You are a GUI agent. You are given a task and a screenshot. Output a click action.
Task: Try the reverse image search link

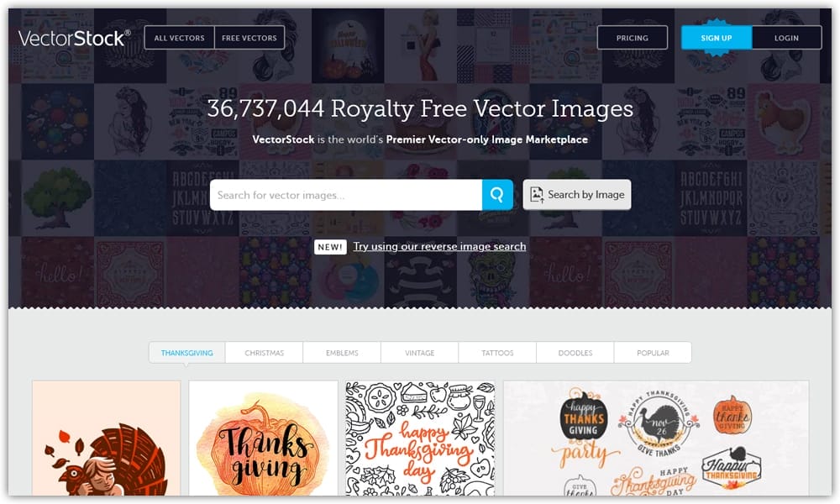(x=439, y=246)
